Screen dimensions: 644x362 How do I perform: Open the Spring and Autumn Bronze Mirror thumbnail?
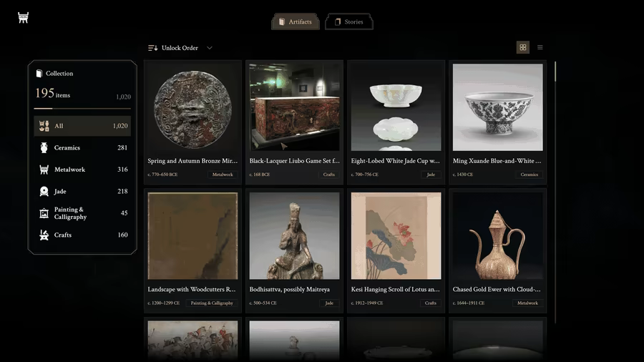[192, 107]
